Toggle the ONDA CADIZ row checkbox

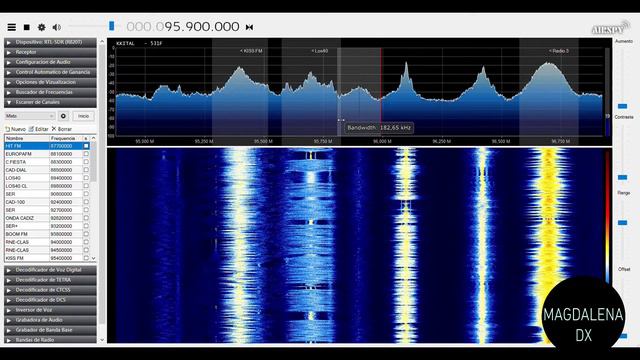[x=86, y=218]
